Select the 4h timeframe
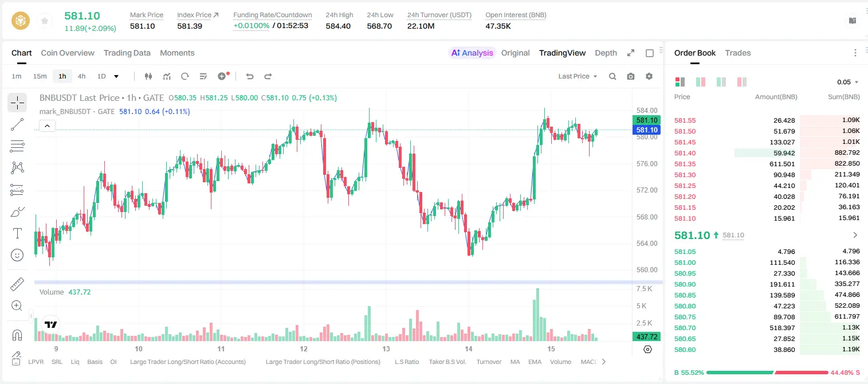 [x=81, y=76]
